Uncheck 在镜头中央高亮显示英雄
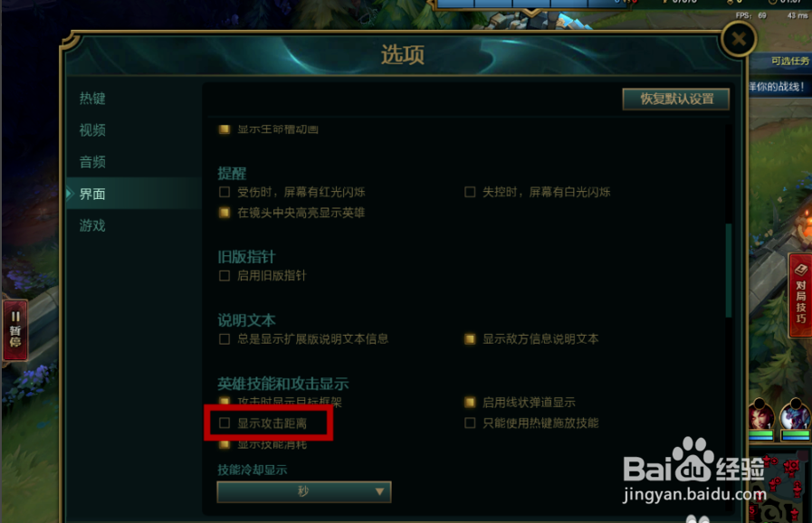This screenshot has width=812, height=523. coord(224,213)
